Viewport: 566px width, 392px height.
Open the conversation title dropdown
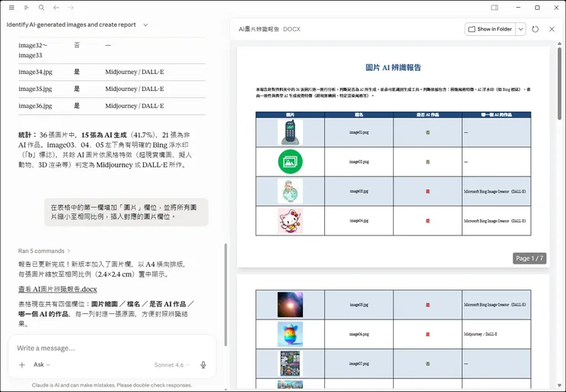tap(145, 25)
